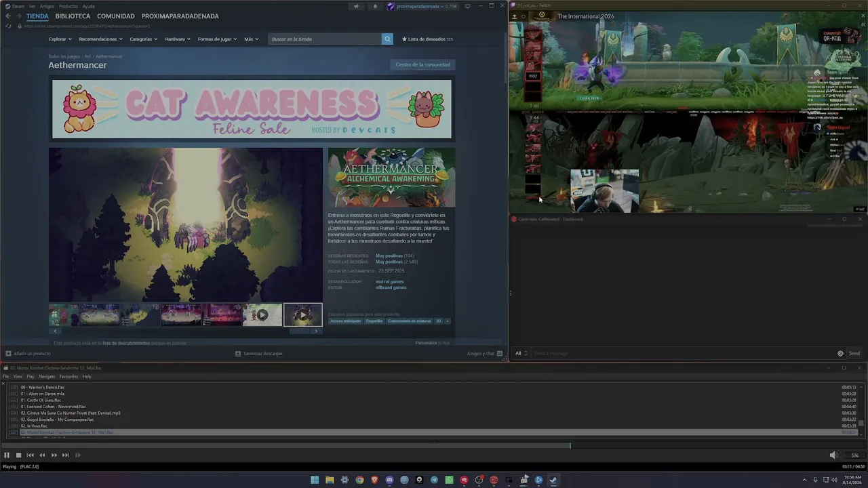The height and width of the screenshot is (488, 868).
Task: Open Lista de deseados wishlist
Action: 427,39
